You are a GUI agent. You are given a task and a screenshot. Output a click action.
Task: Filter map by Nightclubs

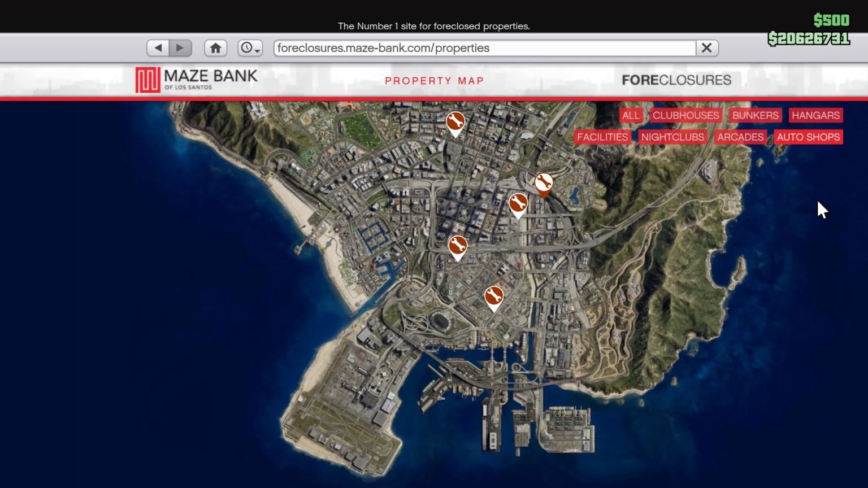coord(672,137)
